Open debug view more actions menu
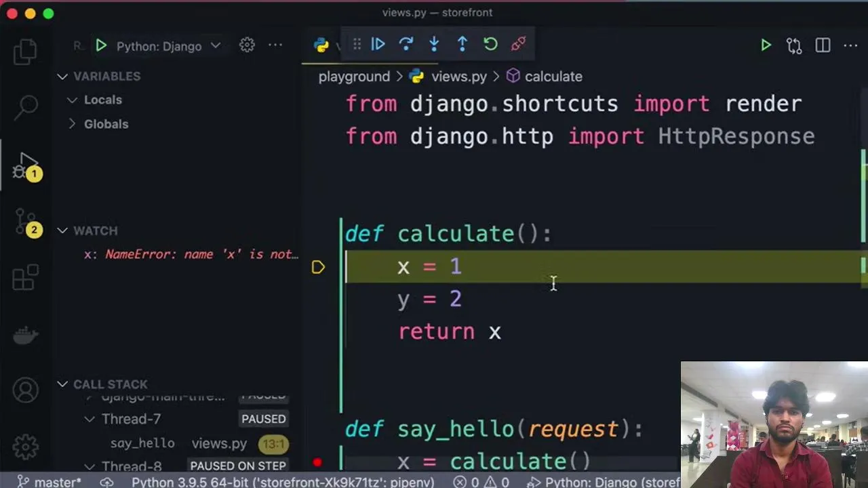 (x=275, y=45)
